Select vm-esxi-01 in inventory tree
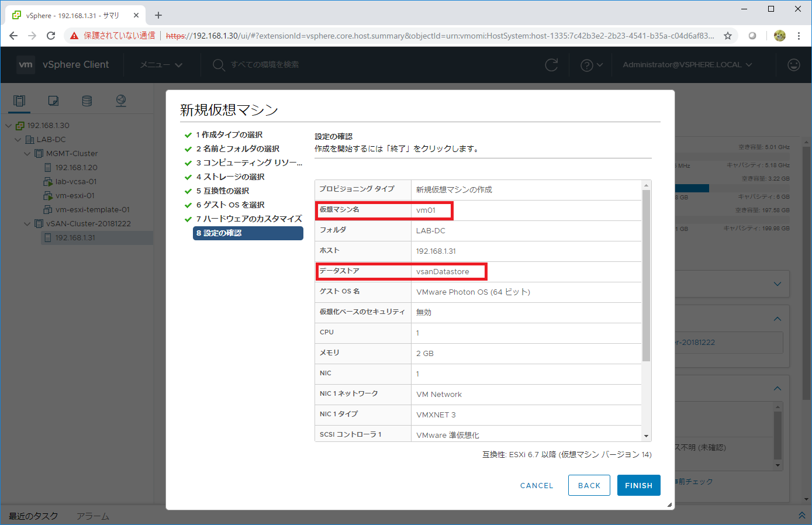Image resolution: width=812 pixels, height=525 pixels. (75, 195)
